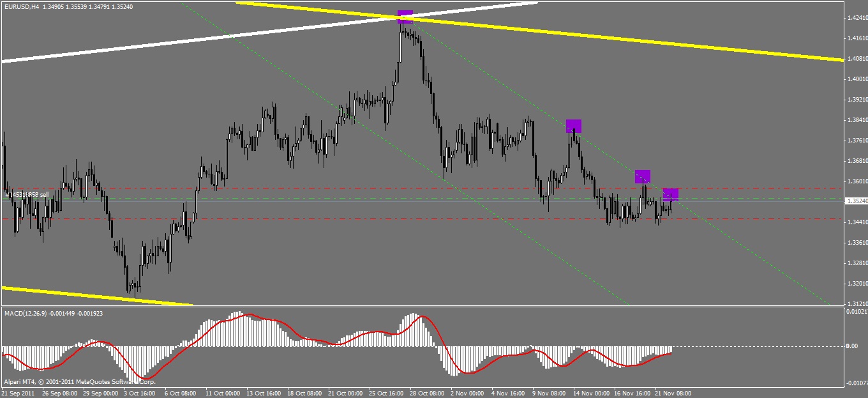868x398 pixels.
Task: Select the purple square marker at the chart peak
Action: [x=405, y=17]
